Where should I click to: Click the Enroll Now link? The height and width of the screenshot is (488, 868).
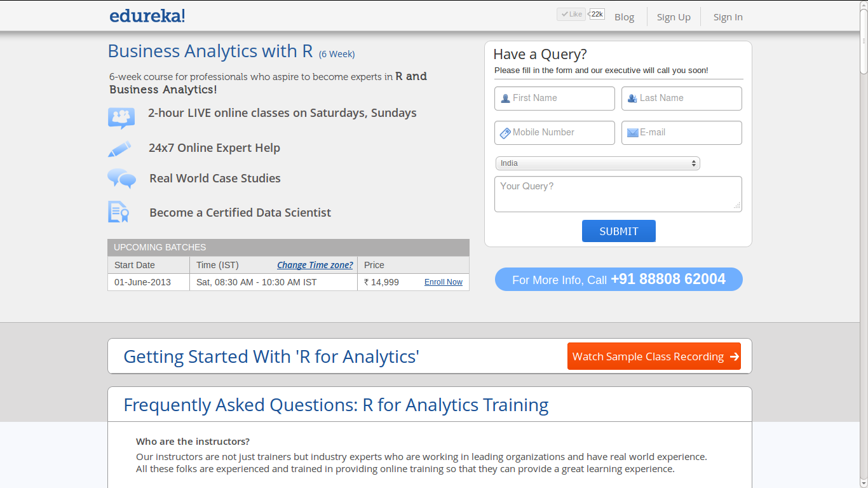tap(443, 281)
